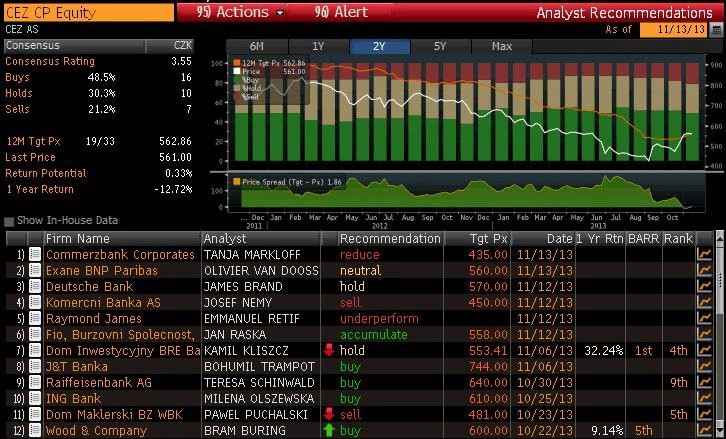The image size is (726, 439).
Task: Open document icon for Deutsche Bank row
Action: click(x=35, y=286)
